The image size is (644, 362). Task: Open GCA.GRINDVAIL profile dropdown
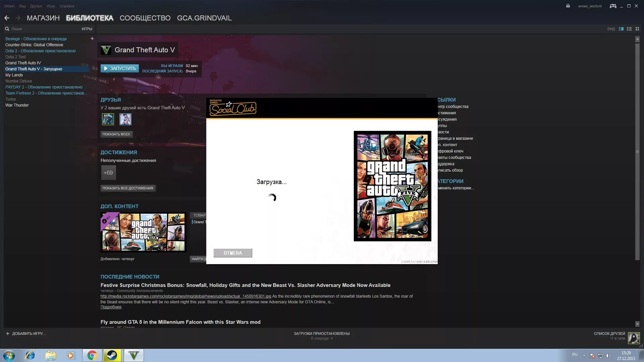click(204, 18)
